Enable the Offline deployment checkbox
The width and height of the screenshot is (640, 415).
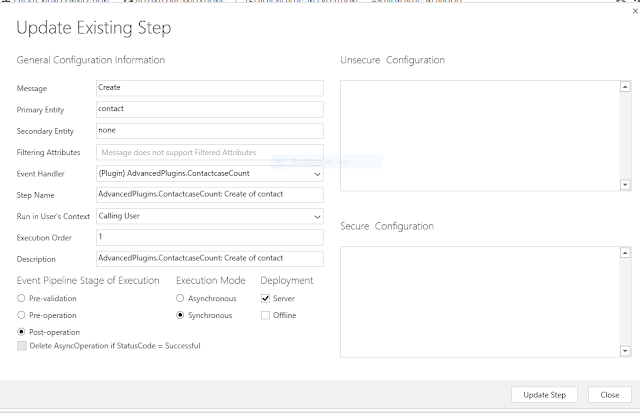click(265, 315)
